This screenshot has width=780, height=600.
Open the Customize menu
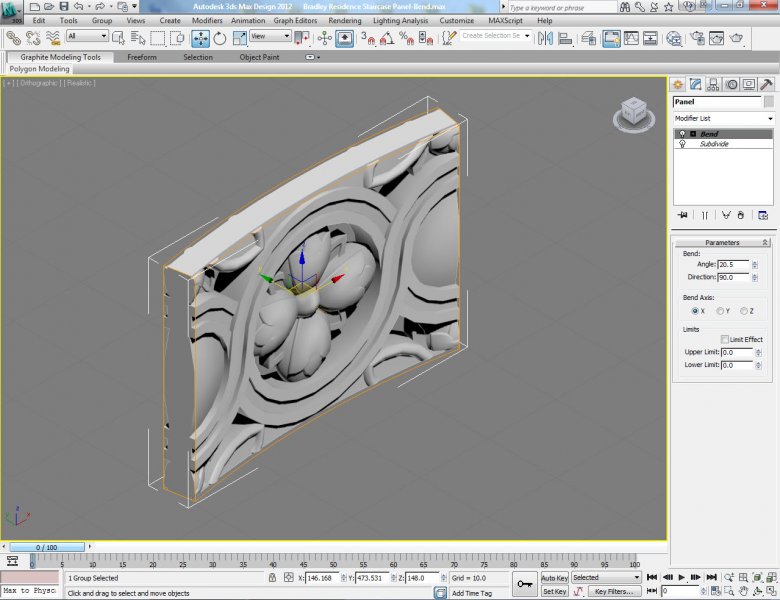coord(457,20)
